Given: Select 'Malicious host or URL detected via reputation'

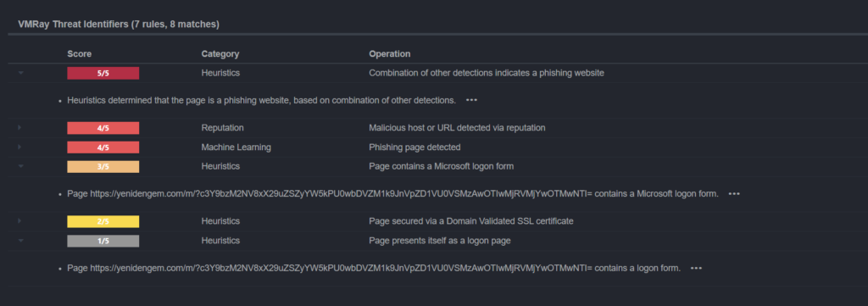Looking at the screenshot, I should pyautogui.click(x=457, y=128).
